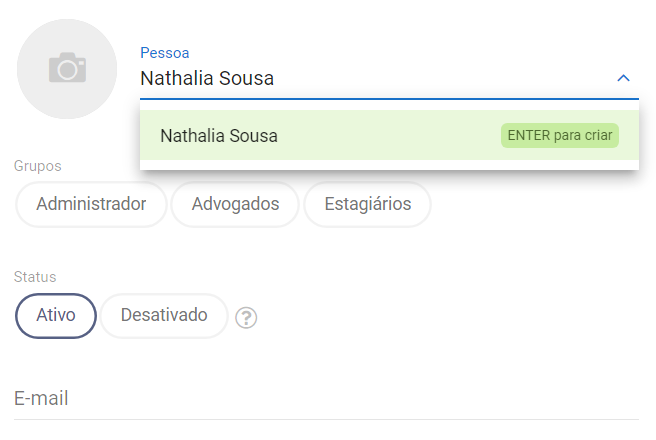Click the camera icon to upload photo
Screen dimensions: 656x440
pos(67,69)
